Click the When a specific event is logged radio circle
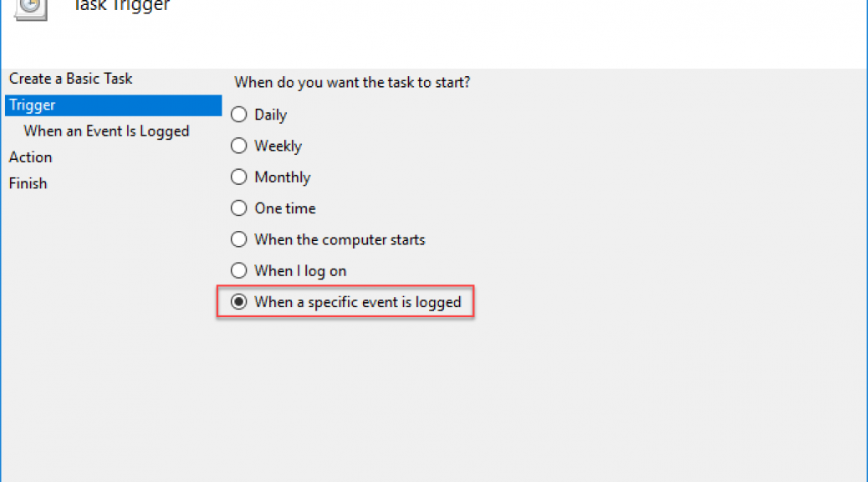 [x=238, y=302]
